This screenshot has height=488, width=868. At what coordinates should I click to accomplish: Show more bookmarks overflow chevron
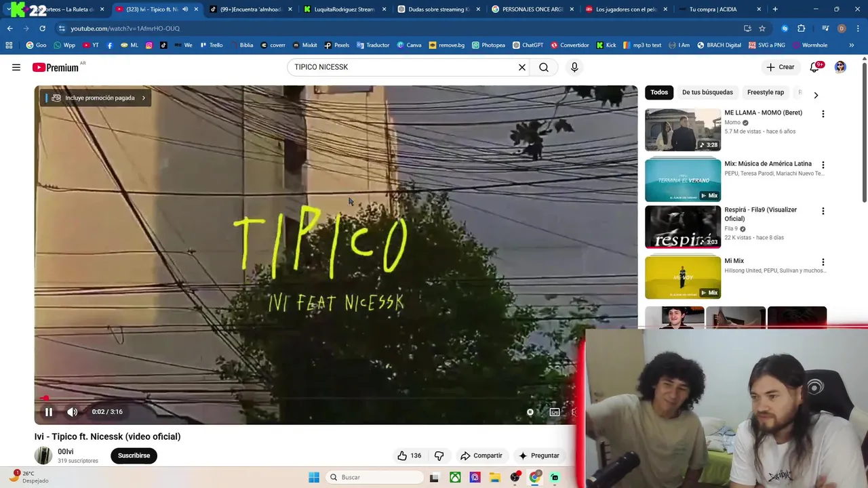click(x=852, y=45)
